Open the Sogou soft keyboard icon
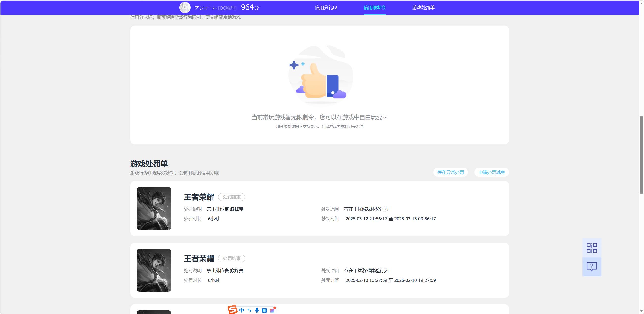The height and width of the screenshot is (314, 644). pos(264,310)
